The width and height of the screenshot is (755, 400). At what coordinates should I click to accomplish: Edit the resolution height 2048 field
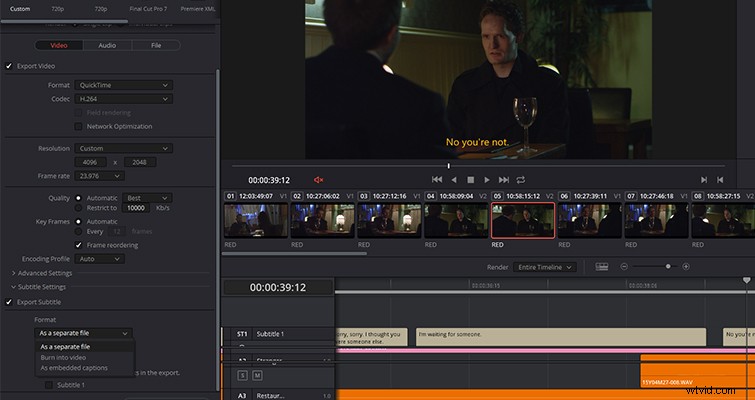[x=140, y=162]
